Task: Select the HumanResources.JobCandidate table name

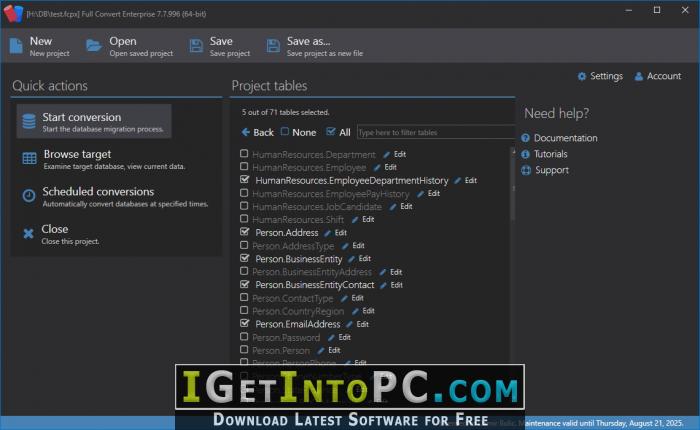Action: [317, 207]
